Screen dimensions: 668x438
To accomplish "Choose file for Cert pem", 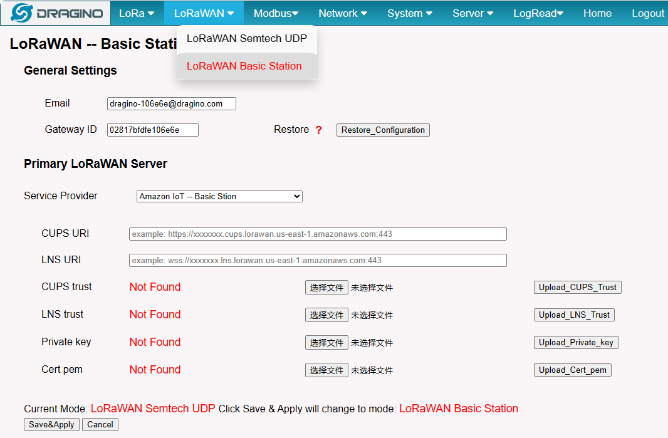I will click(326, 370).
